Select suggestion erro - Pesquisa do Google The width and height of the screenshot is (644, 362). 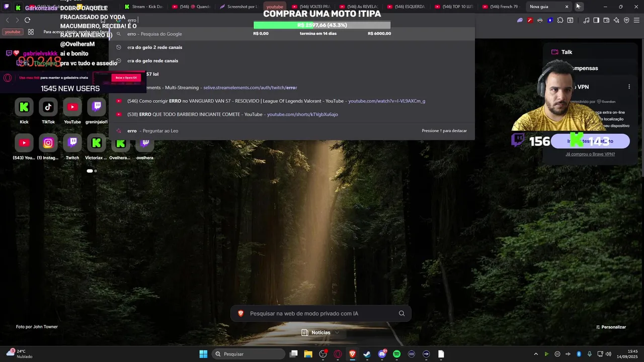292,34
